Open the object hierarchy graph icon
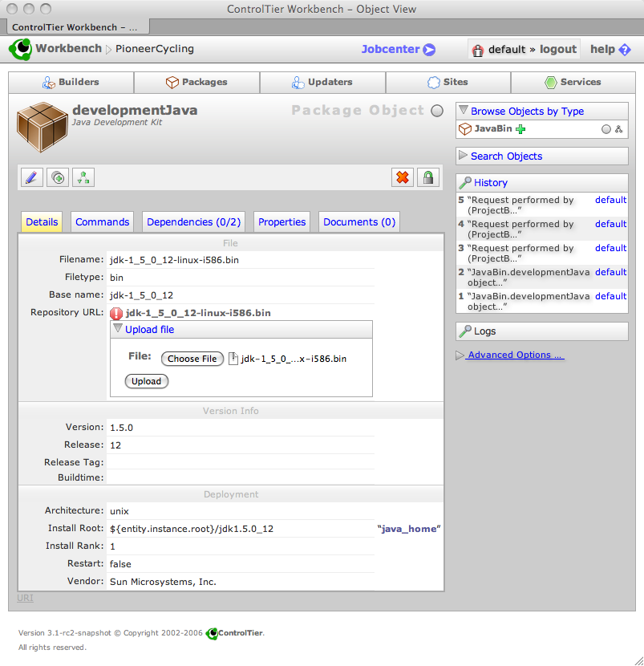The height and width of the screenshot is (666, 644). (83, 177)
